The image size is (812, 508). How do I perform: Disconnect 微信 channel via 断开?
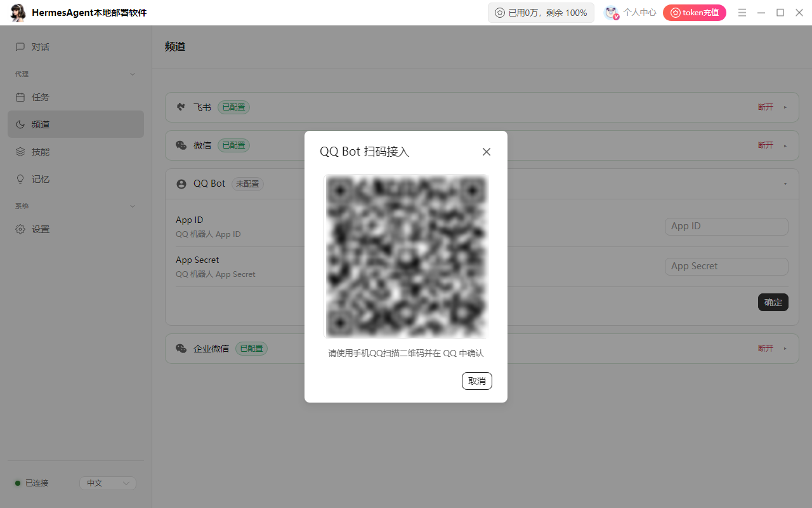click(766, 145)
